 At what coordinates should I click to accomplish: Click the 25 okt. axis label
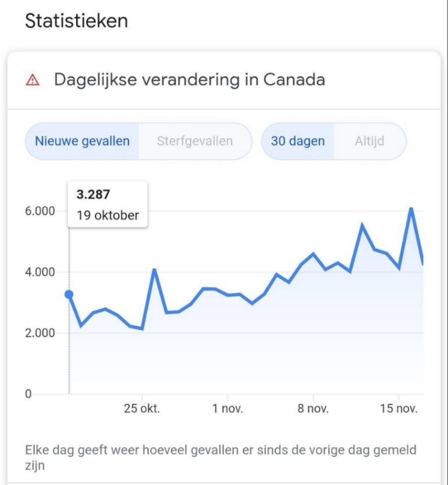pos(142,409)
